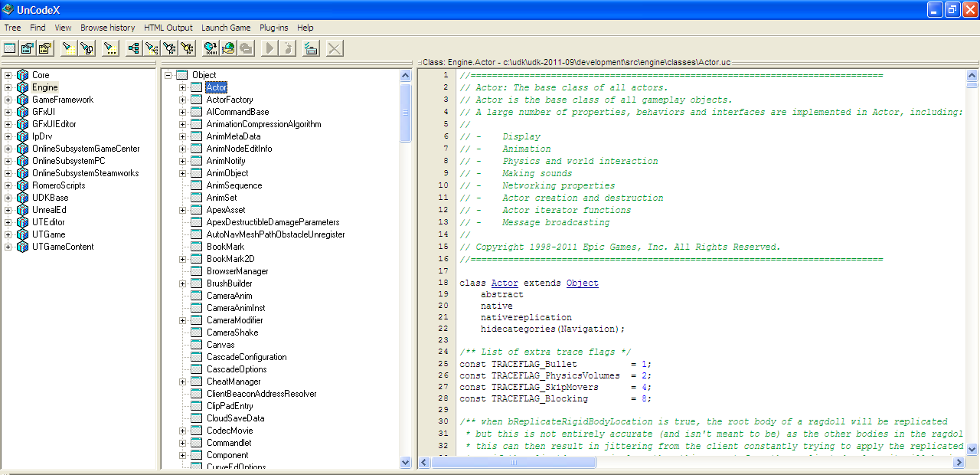Expand the GameFramework package node

tap(8, 100)
